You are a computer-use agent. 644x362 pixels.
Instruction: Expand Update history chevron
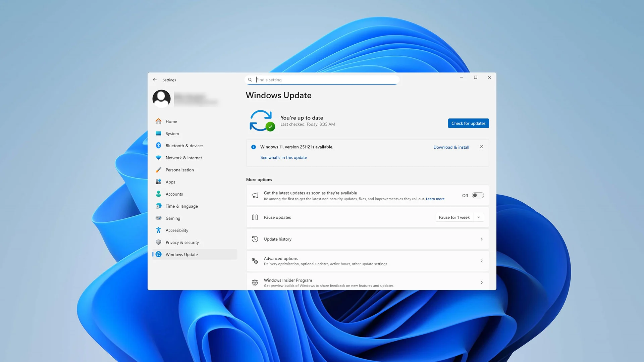pos(482,239)
